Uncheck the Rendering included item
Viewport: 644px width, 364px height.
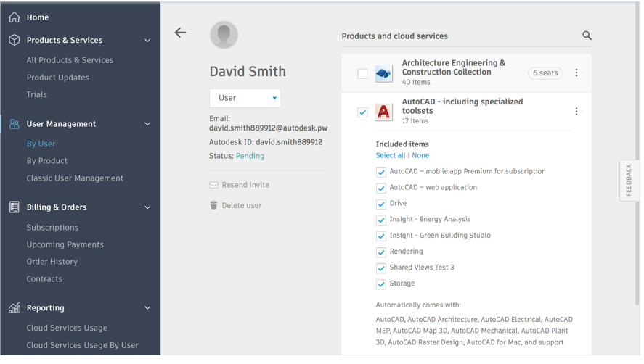pos(381,252)
